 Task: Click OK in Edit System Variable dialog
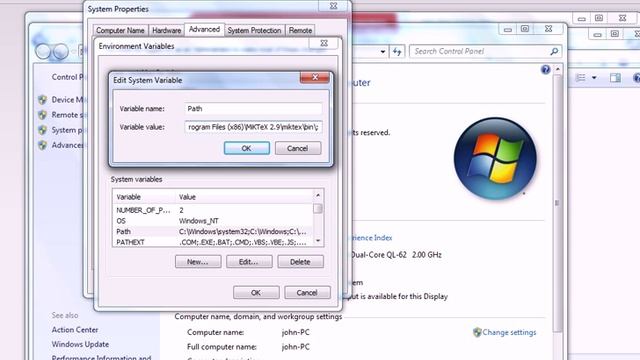point(247,148)
